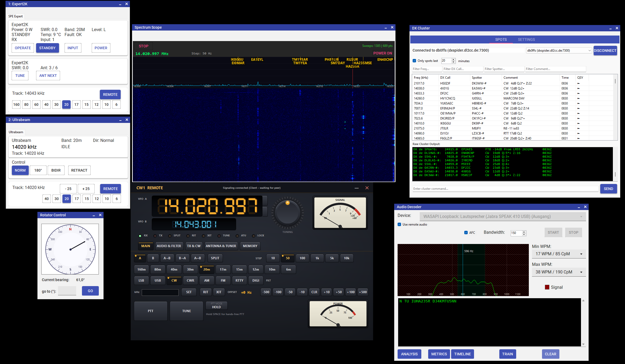Click QSY arrow for 4X01G spot row
The width and height of the screenshot is (625, 364).
[579, 88]
